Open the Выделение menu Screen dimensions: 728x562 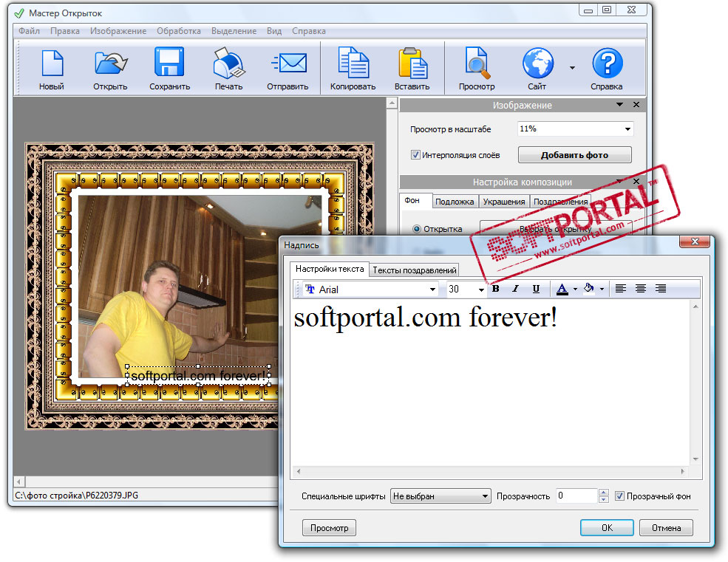click(234, 31)
